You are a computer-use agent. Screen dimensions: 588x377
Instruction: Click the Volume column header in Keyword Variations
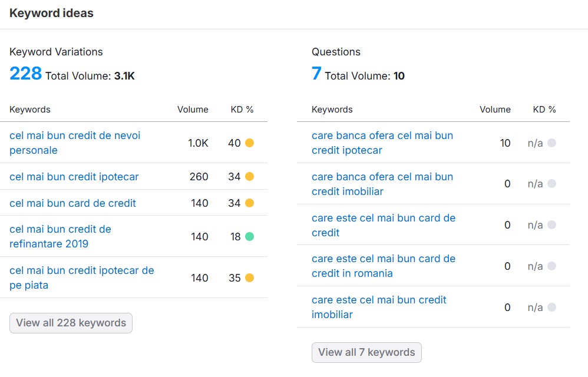pyautogui.click(x=193, y=110)
